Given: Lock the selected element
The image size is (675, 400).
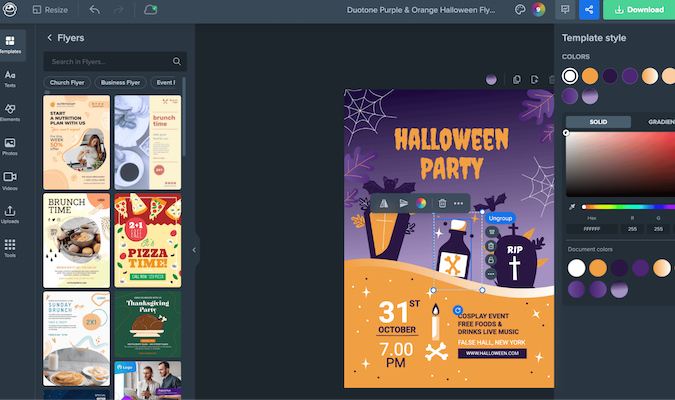Looking at the screenshot, I should (x=491, y=260).
